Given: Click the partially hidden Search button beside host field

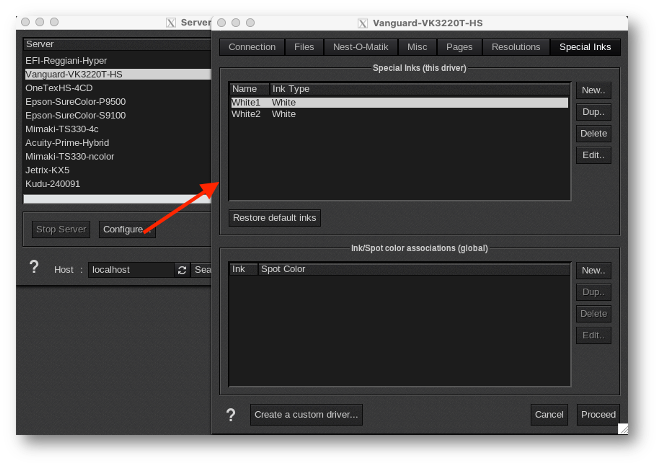Looking at the screenshot, I should coord(201,270).
